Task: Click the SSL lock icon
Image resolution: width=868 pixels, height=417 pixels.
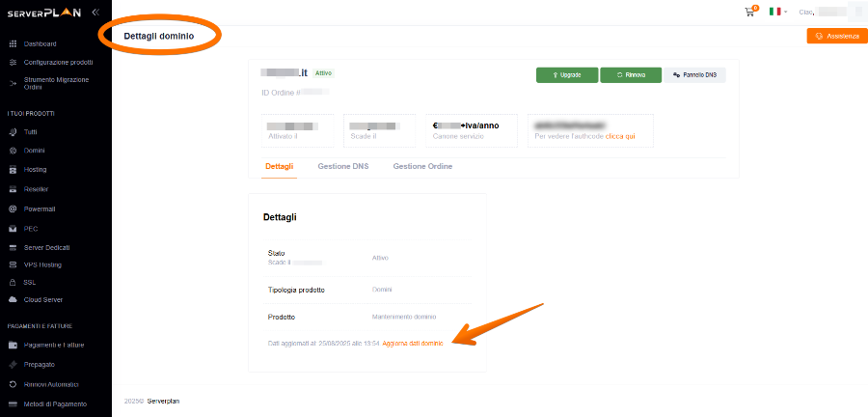Action: point(13,282)
